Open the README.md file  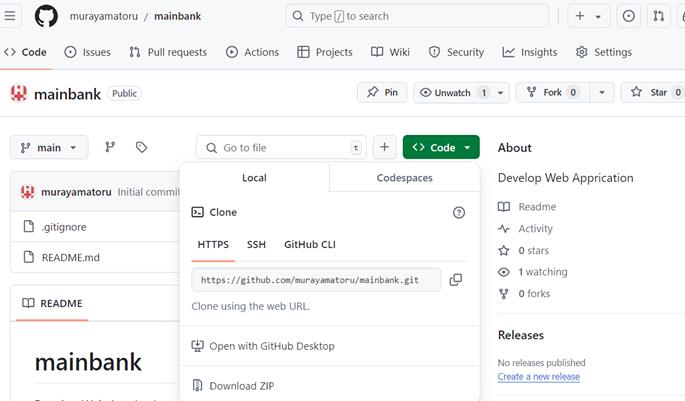point(71,258)
